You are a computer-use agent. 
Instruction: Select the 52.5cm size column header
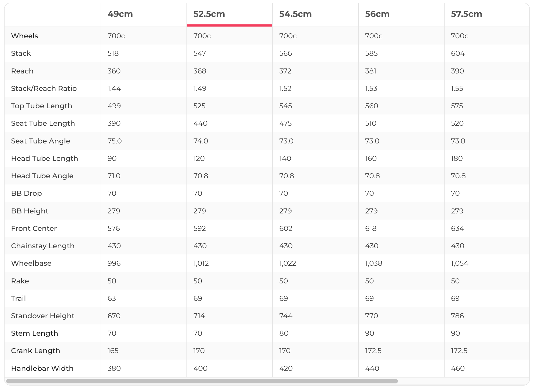pos(209,14)
